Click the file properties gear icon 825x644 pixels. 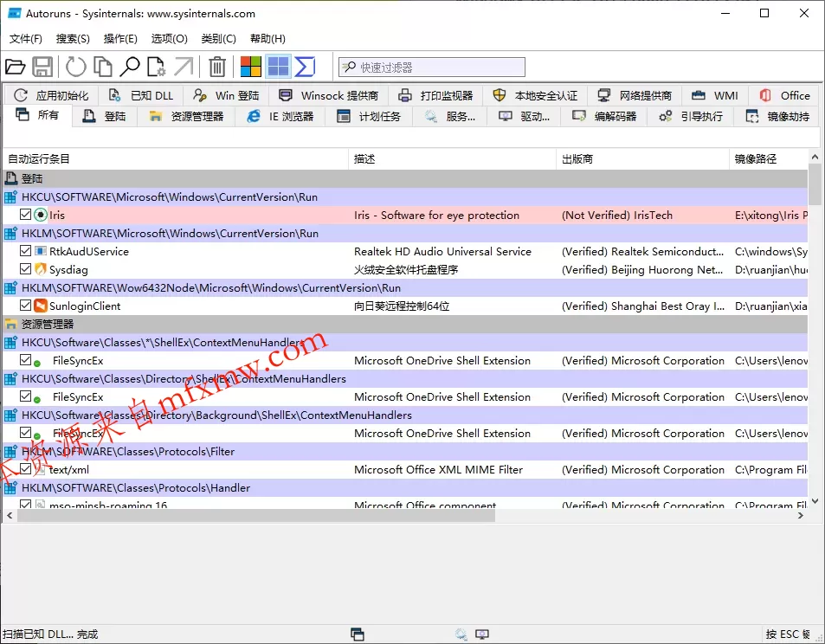tap(156, 67)
